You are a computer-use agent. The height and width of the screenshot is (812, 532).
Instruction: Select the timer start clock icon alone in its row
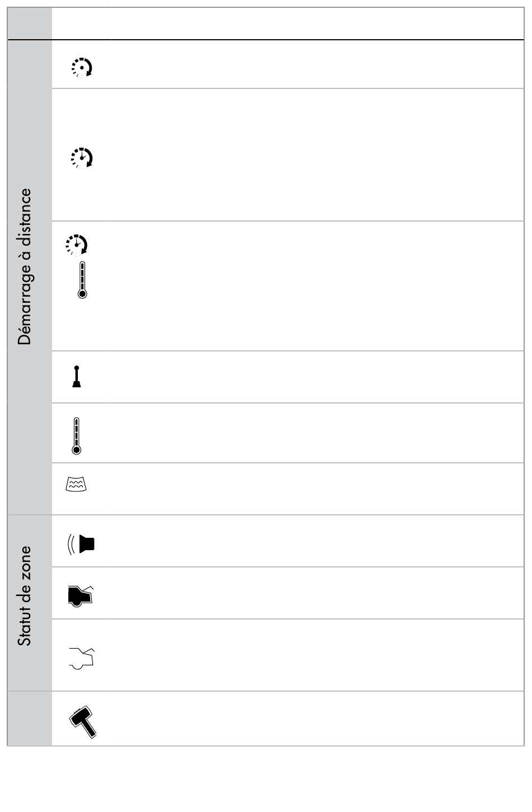point(82,158)
